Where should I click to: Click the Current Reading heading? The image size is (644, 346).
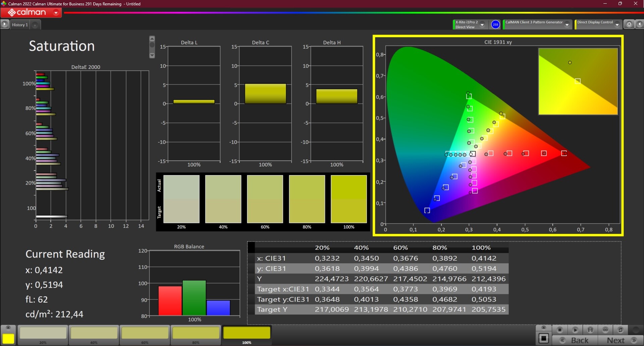click(65, 254)
